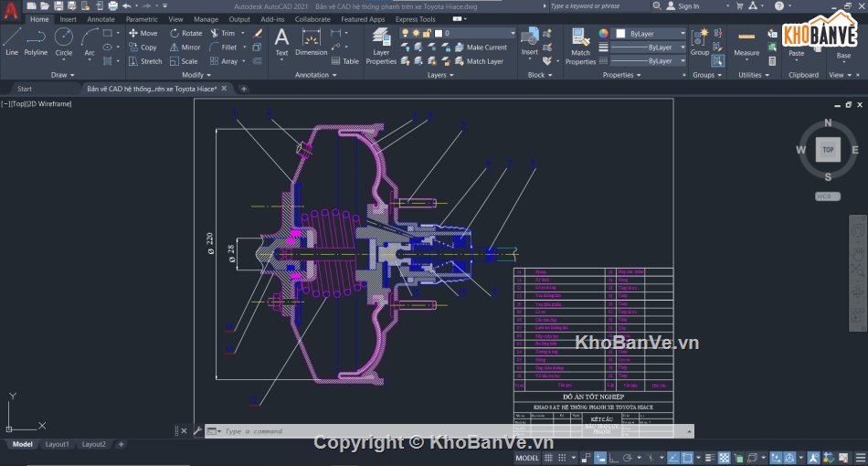Toggle ortho mode in status bar
Viewport: 868px width, 466px height.
point(614,458)
